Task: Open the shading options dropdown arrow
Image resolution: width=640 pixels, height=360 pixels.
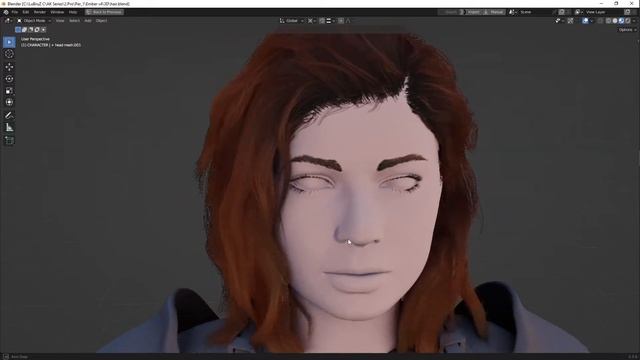Action: [x=634, y=21]
